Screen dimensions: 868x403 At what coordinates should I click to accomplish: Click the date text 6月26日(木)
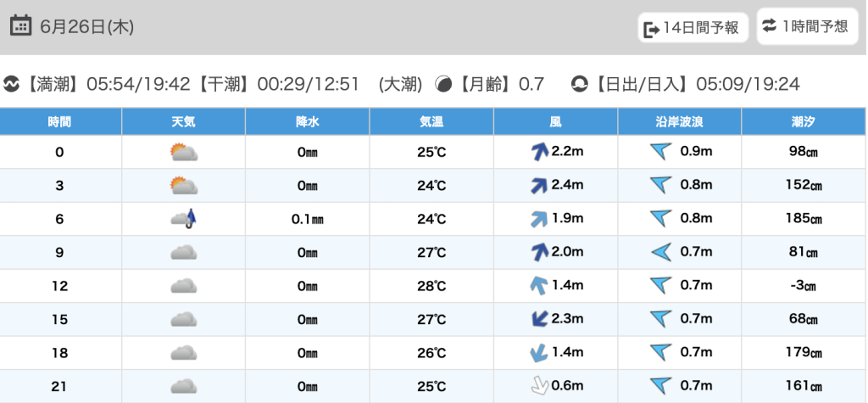coord(86,26)
